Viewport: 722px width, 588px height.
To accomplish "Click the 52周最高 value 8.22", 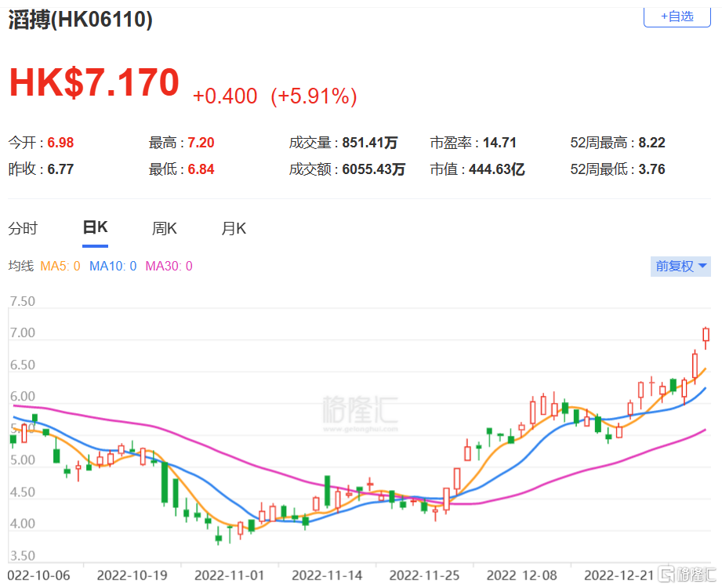I will point(651,143).
